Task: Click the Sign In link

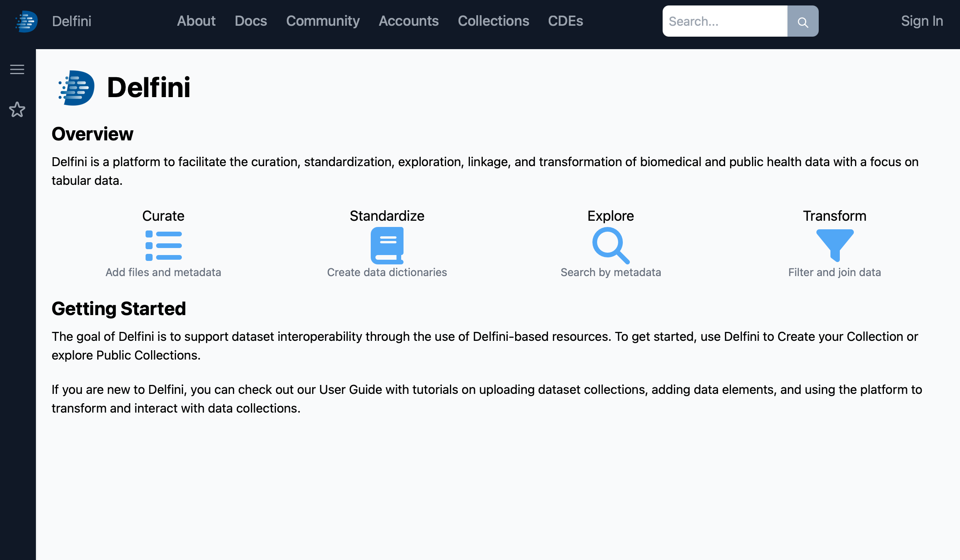Action: tap(922, 21)
